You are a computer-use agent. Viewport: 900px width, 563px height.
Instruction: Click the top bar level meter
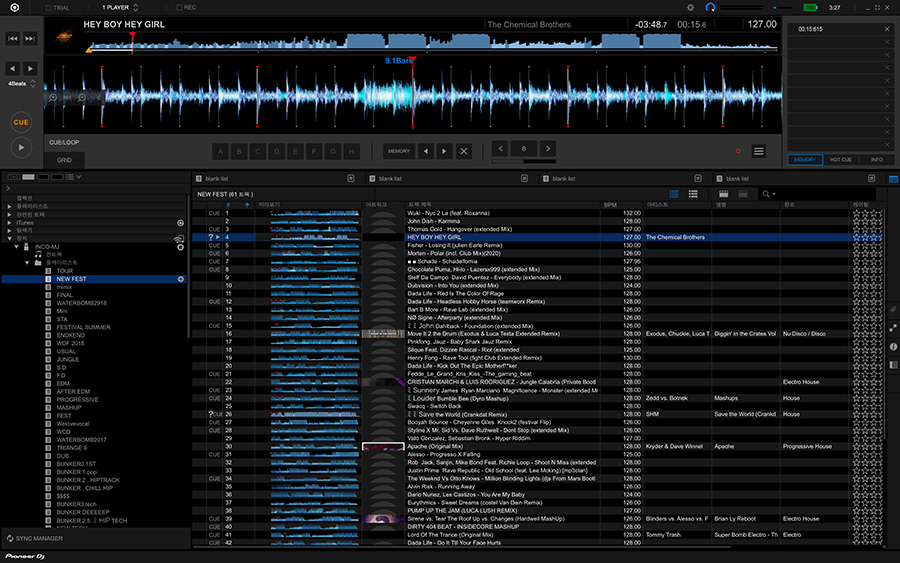[x=742, y=7]
